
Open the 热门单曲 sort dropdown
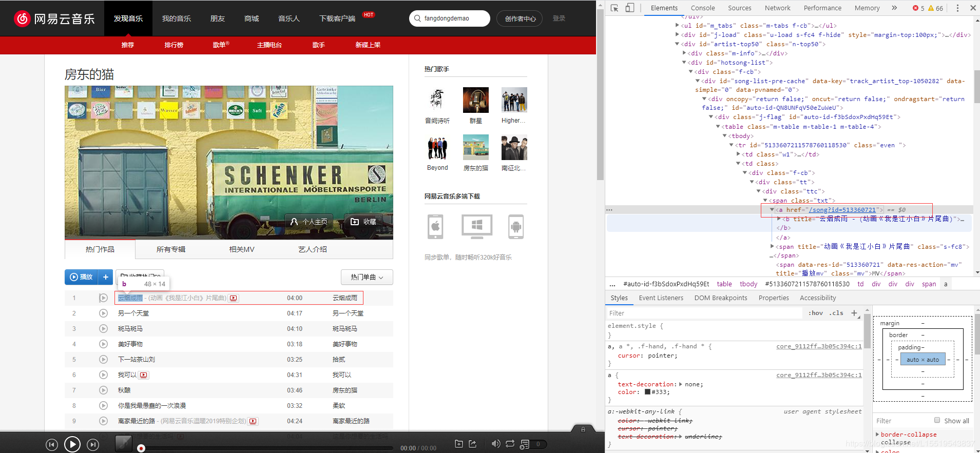[367, 277]
